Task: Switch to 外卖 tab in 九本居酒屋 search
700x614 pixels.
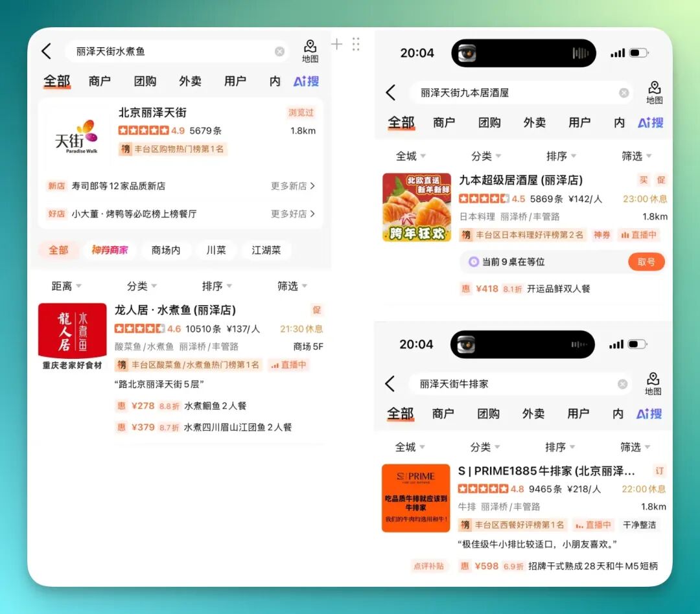Action: 534,122
